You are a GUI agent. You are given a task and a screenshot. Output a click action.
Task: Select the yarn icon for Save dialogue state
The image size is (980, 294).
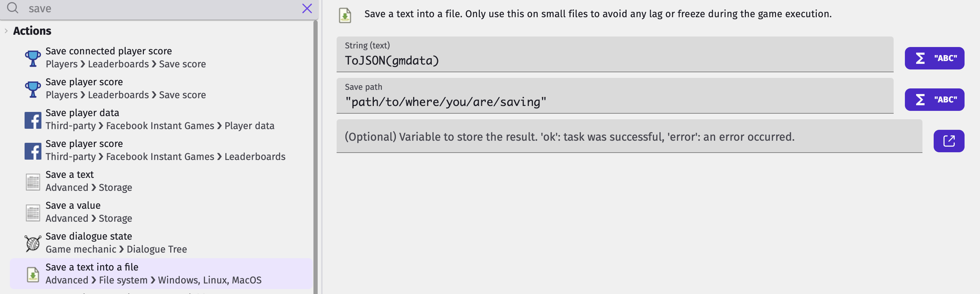pos(33,243)
